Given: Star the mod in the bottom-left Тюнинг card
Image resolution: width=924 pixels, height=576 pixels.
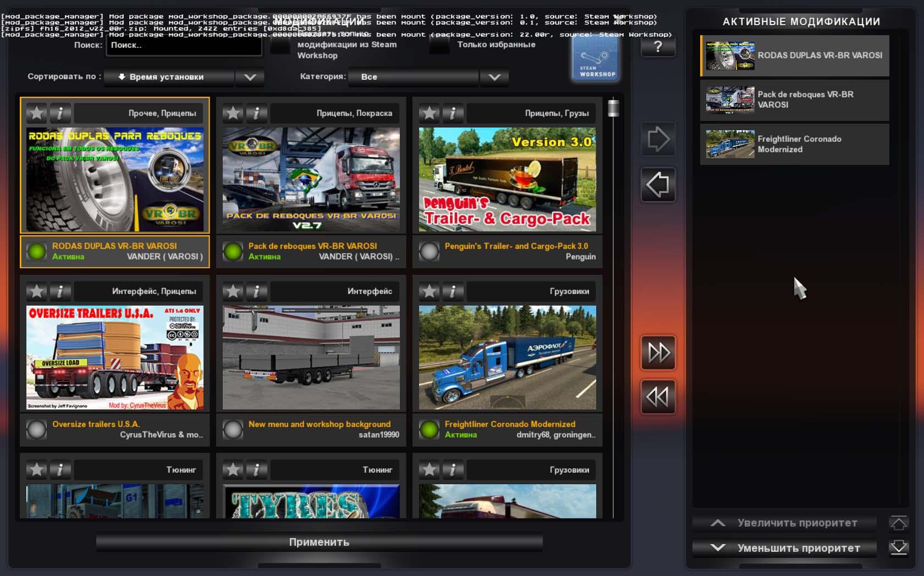Looking at the screenshot, I should coord(37,469).
